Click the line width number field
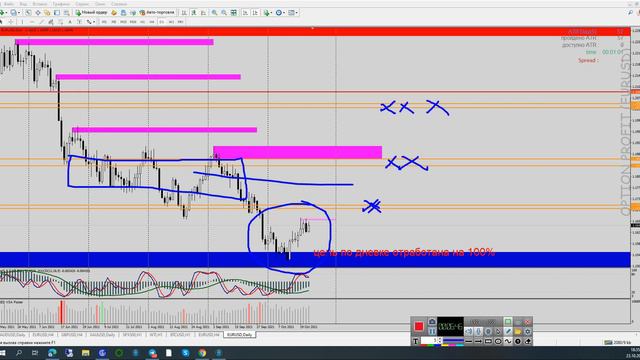The width and height of the screenshot is (640, 360). click(x=429, y=341)
